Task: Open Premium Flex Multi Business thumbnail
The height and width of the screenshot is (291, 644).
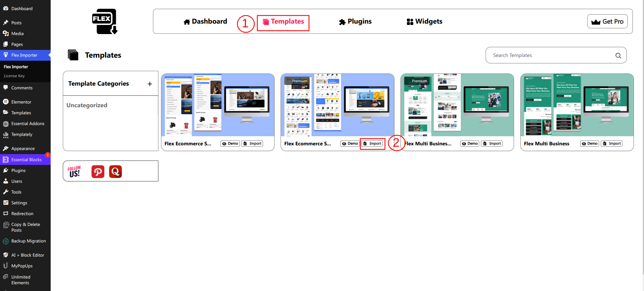Action: coord(457,105)
